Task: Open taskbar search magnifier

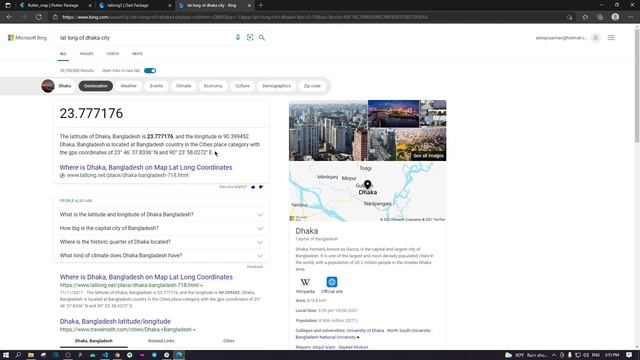Action: coord(18,355)
